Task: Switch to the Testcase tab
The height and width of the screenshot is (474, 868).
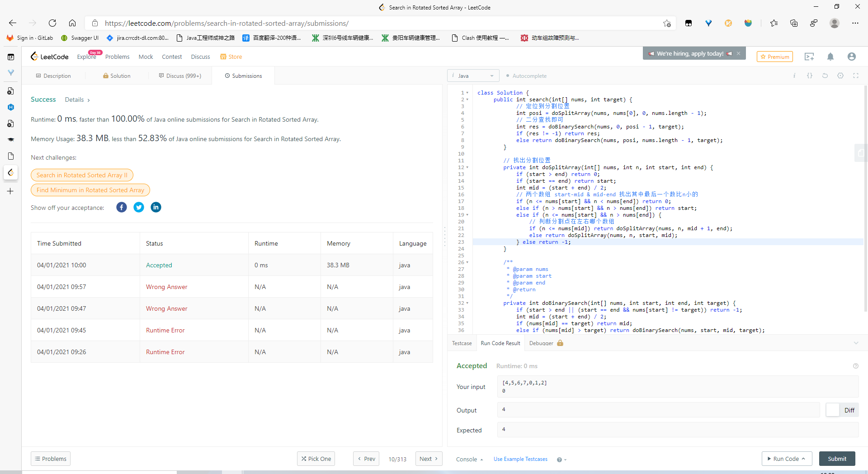Action: click(462, 343)
